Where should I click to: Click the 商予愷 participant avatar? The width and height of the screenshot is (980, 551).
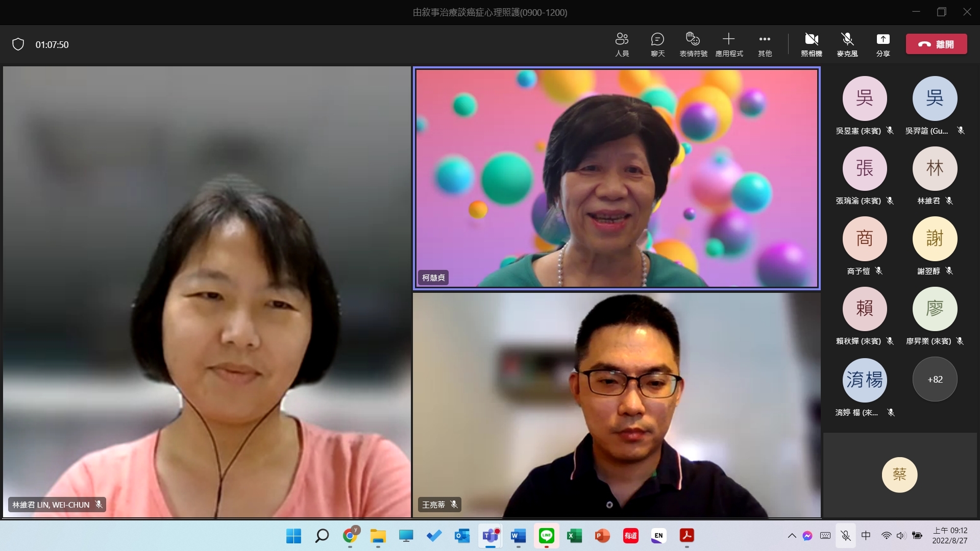865,238
